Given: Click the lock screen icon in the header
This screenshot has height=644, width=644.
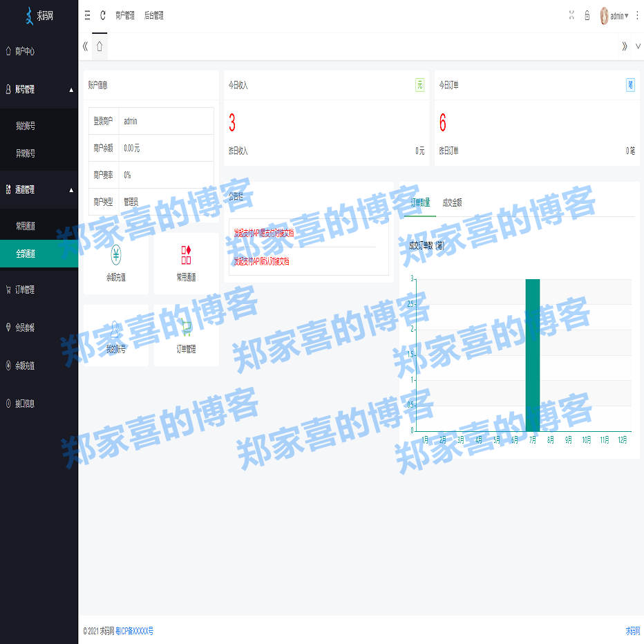Looking at the screenshot, I should (587, 15).
